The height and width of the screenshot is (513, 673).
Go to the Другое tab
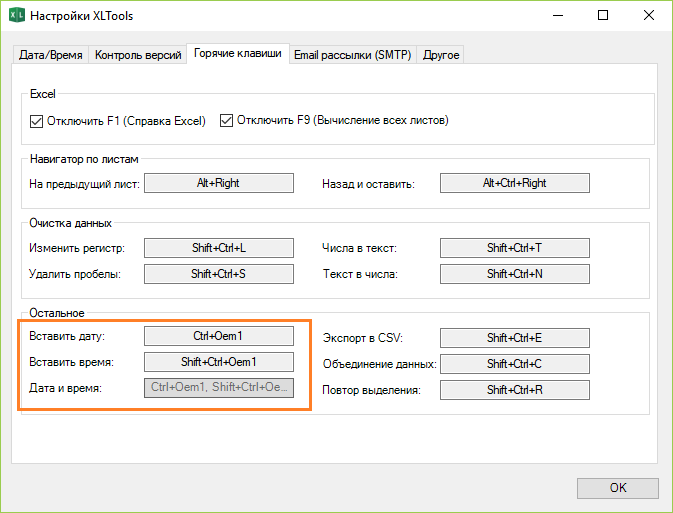pyautogui.click(x=441, y=55)
